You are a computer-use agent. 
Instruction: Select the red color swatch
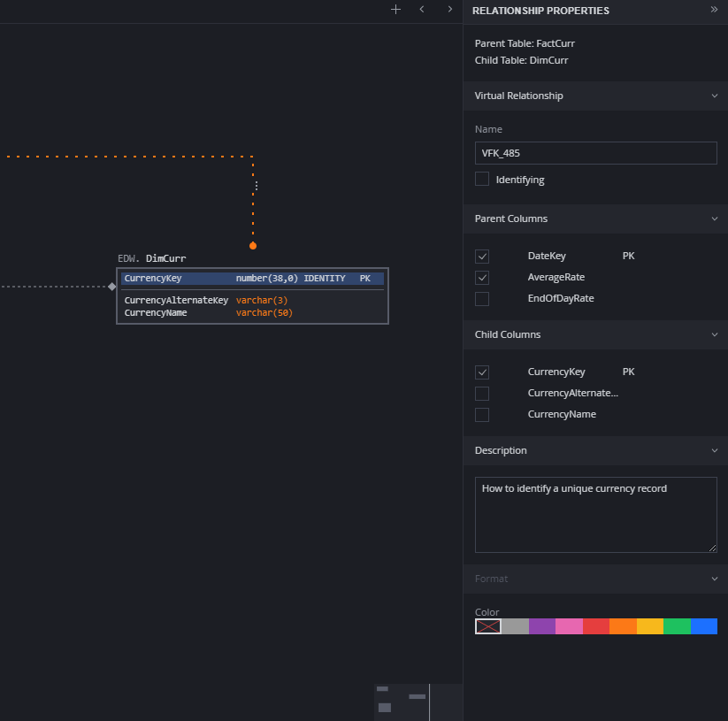coord(595,626)
